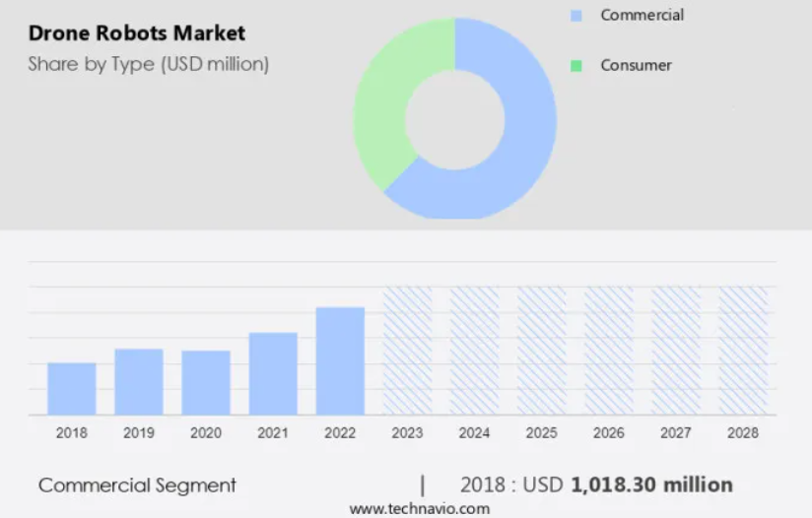Click the 2021 bar in chart
Viewport: 812px width, 518px height.
(x=273, y=373)
